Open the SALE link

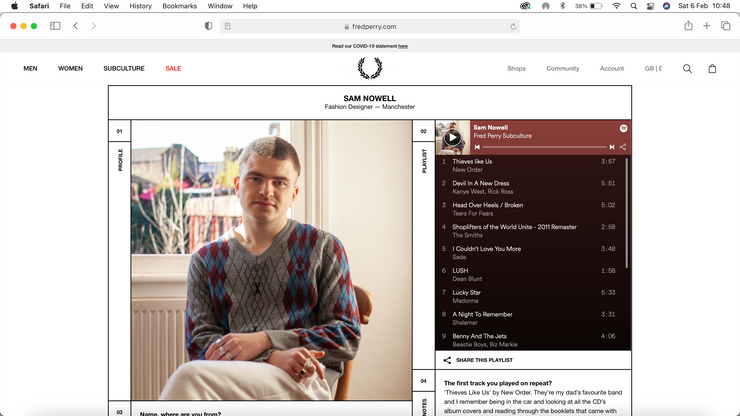(x=173, y=68)
